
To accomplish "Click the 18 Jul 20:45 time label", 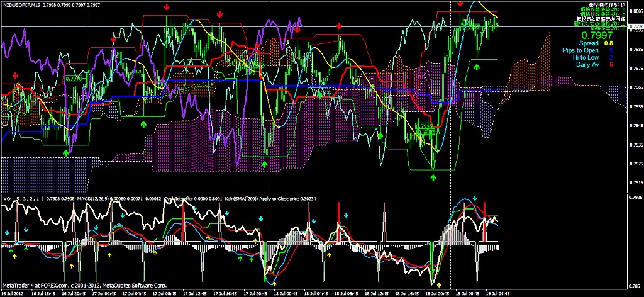I will click(436, 294).
